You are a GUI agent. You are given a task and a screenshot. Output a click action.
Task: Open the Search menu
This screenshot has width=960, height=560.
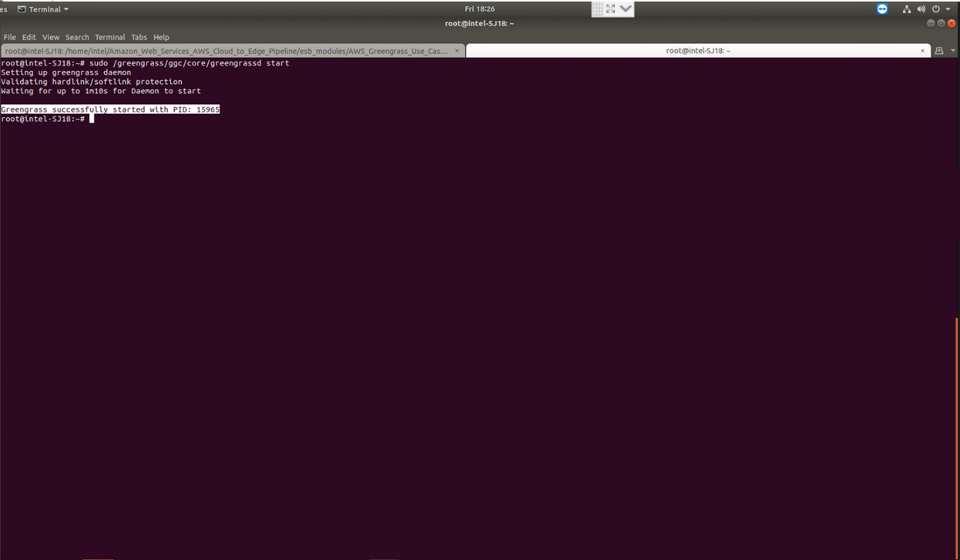77,38
